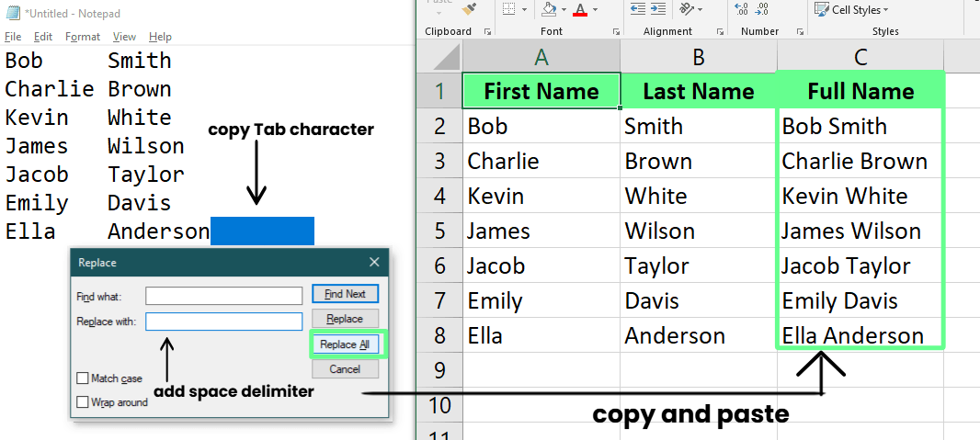Click cell containing Kevin in column A
980x440 pixels.
pos(541,196)
